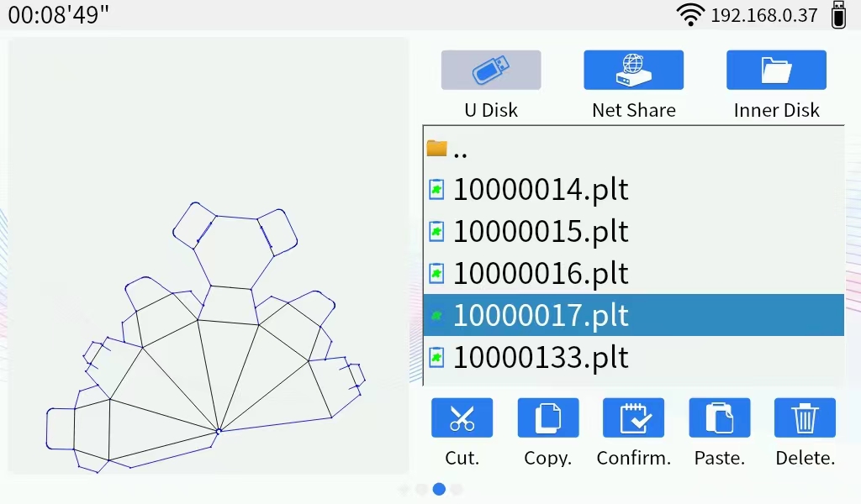The image size is (861, 504).
Task: Click highlighted file 10000017.plt
Action: [541, 315]
